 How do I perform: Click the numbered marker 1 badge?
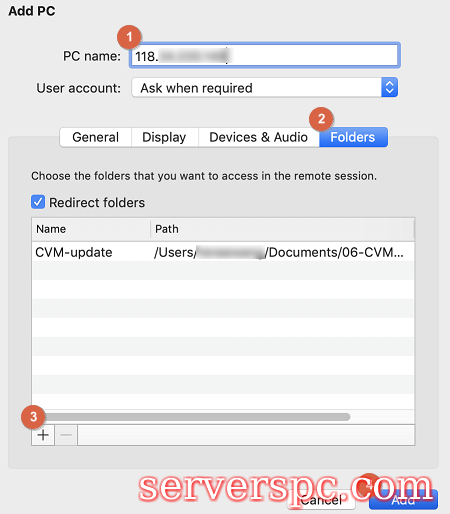coord(129,37)
